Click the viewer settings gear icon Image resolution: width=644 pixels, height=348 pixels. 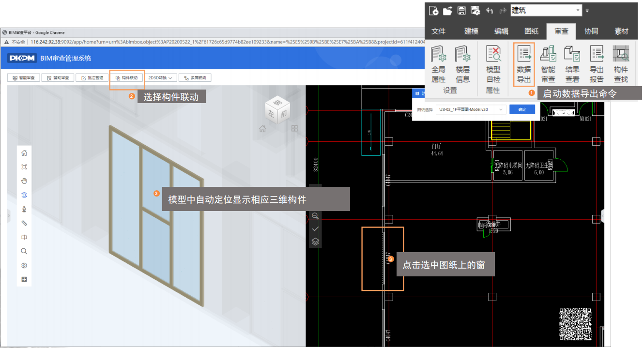pos(24,266)
